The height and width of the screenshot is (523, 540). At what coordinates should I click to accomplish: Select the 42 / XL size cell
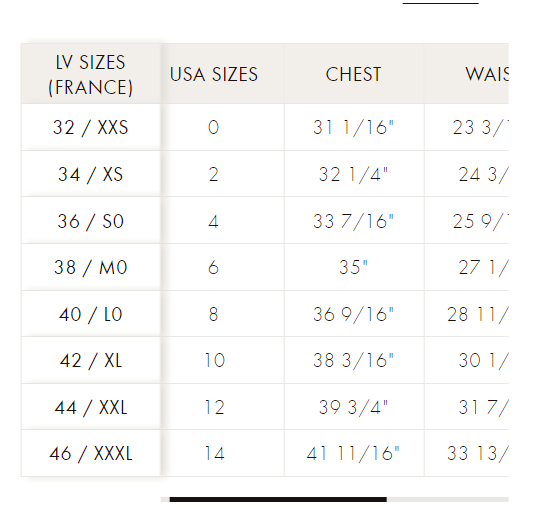tap(91, 360)
